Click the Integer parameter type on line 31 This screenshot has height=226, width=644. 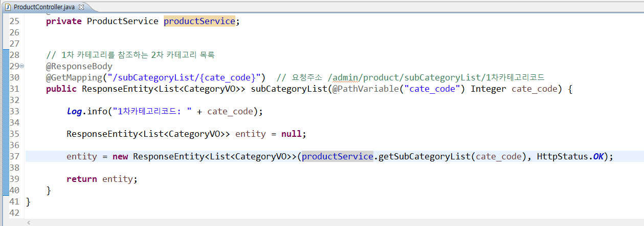488,89
